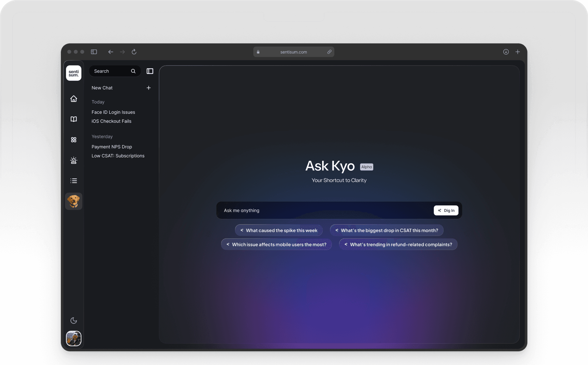Click the sentisum logo
Image resolution: width=588 pixels, height=365 pixels.
point(74,73)
